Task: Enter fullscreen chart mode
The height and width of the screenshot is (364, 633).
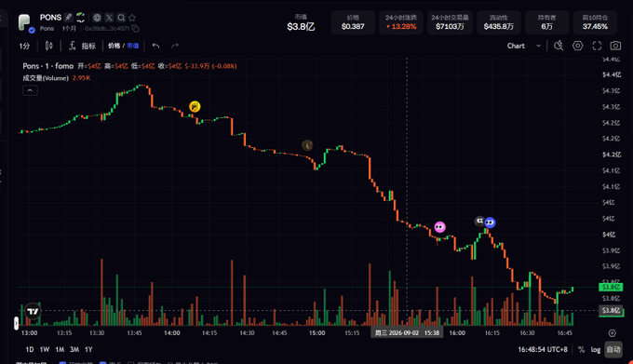Action: tap(597, 46)
